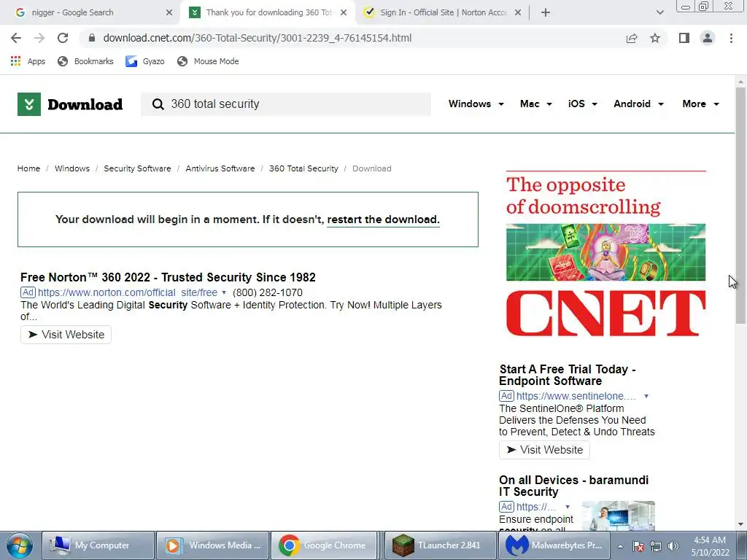This screenshot has width=747, height=560.
Task: Open Malwarebytes from the taskbar
Action: (x=554, y=545)
